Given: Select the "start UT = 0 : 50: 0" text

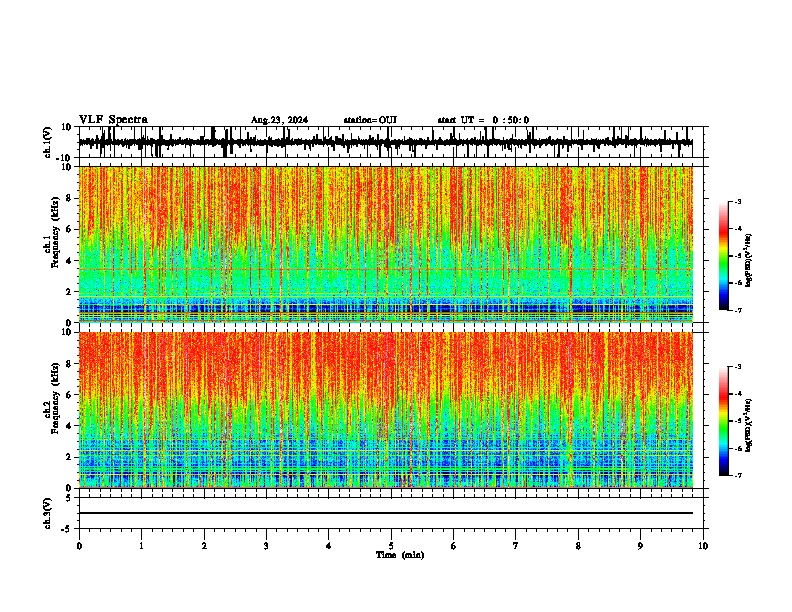Looking at the screenshot, I should click(483, 120).
